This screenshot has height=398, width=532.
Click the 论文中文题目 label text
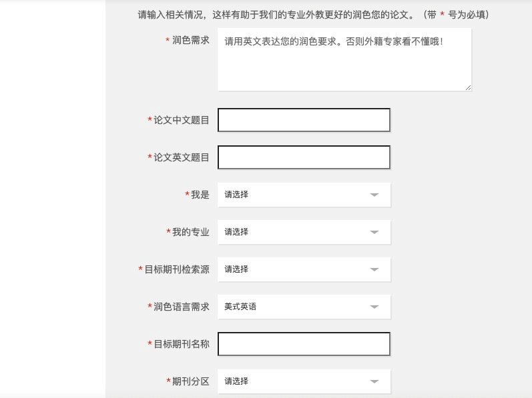181,120
